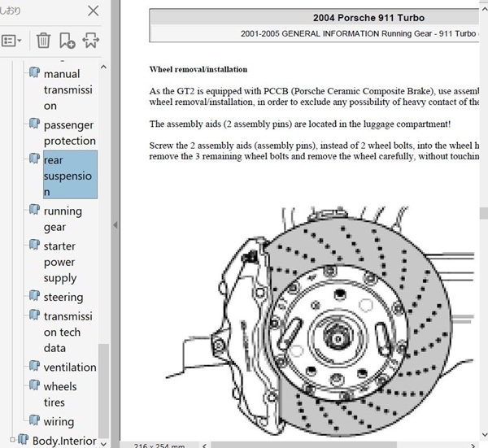The image size is (488, 448).
Task: Open the running gear bookmark
Action: tap(63, 219)
